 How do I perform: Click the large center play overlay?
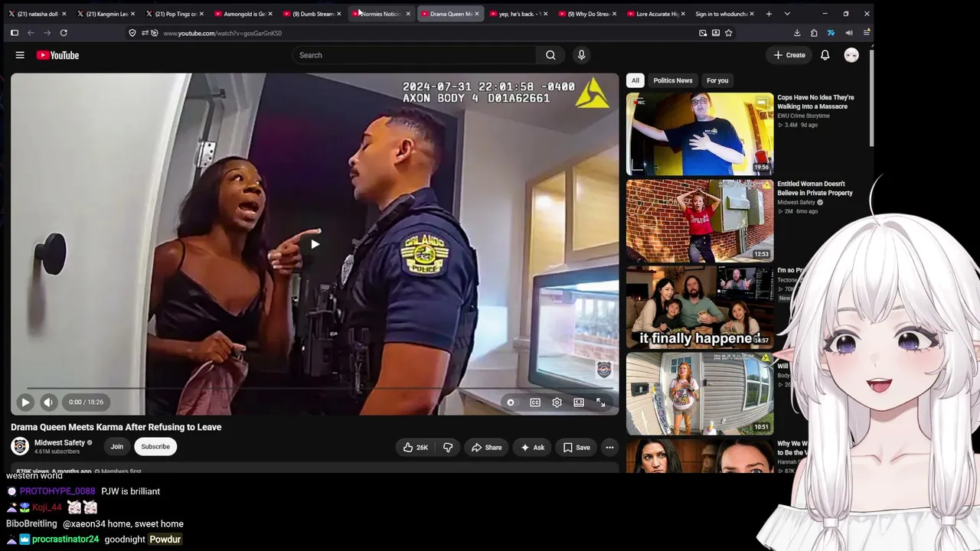coord(315,244)
